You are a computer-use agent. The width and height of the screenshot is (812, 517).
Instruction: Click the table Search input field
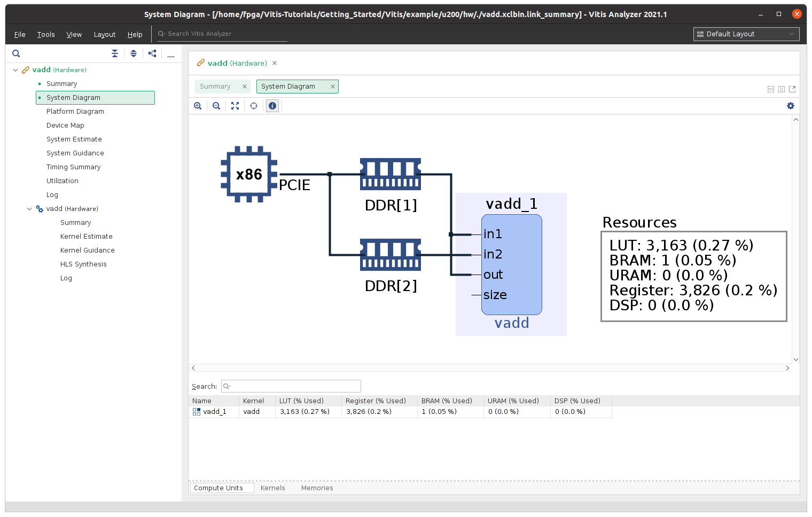click(x=291, y=386)
